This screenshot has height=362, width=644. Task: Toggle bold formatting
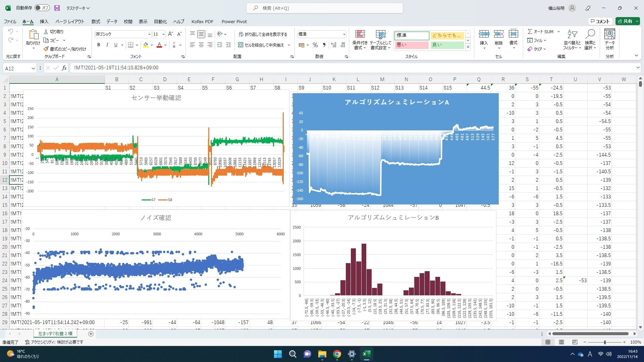point(99,45)
